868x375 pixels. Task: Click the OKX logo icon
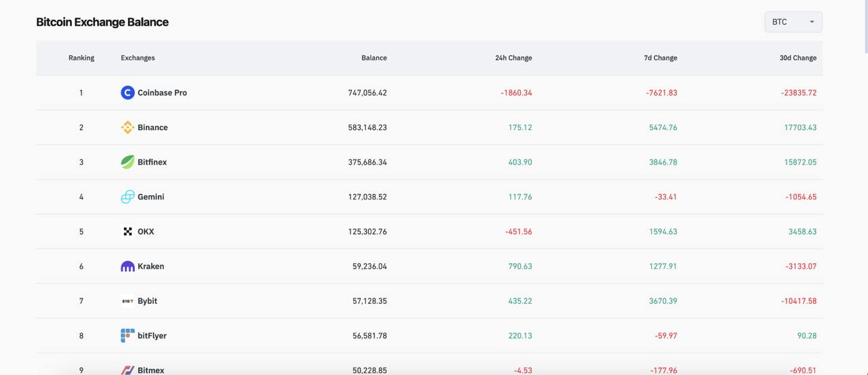127,231
